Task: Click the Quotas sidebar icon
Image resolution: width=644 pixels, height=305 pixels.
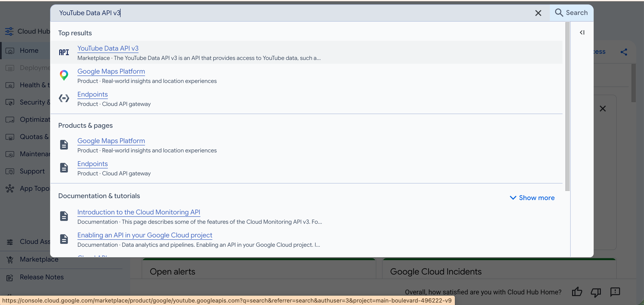Action: point(10,137)
